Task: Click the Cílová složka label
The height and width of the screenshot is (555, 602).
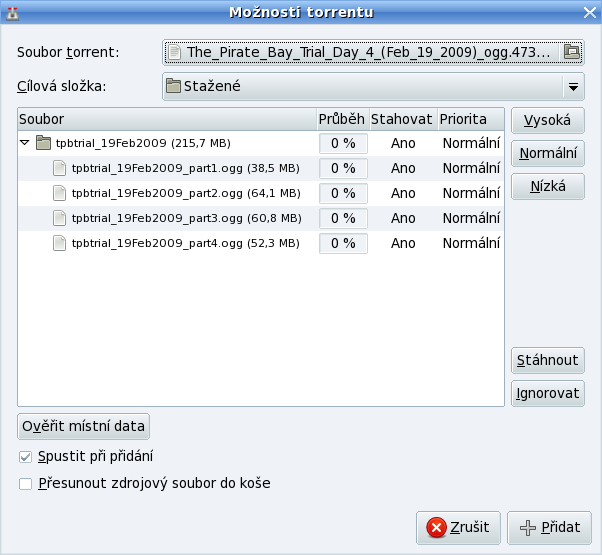Action: tap(61, 86)
